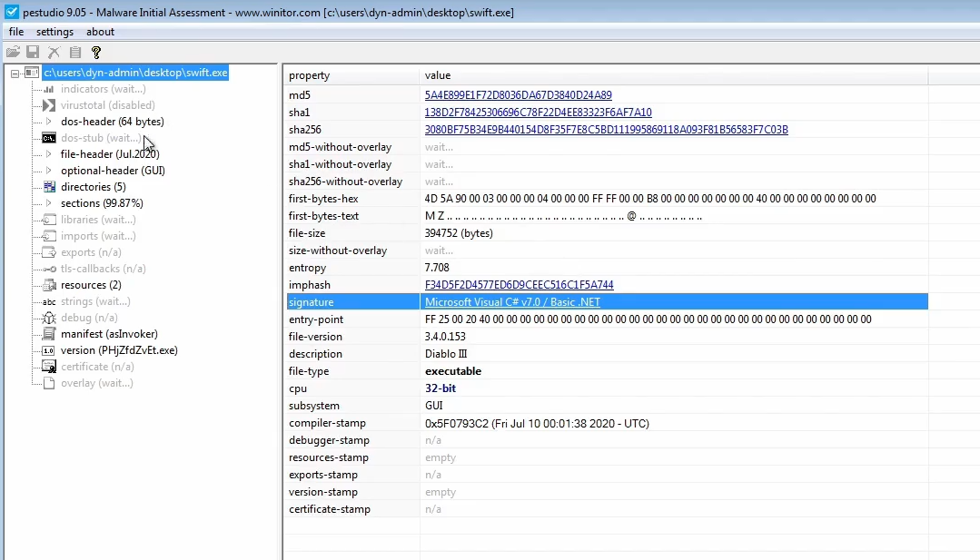The height and width of the screenshot is (560, 980).
Task: Select the swift.exe path root item
Action: point(135,73)
